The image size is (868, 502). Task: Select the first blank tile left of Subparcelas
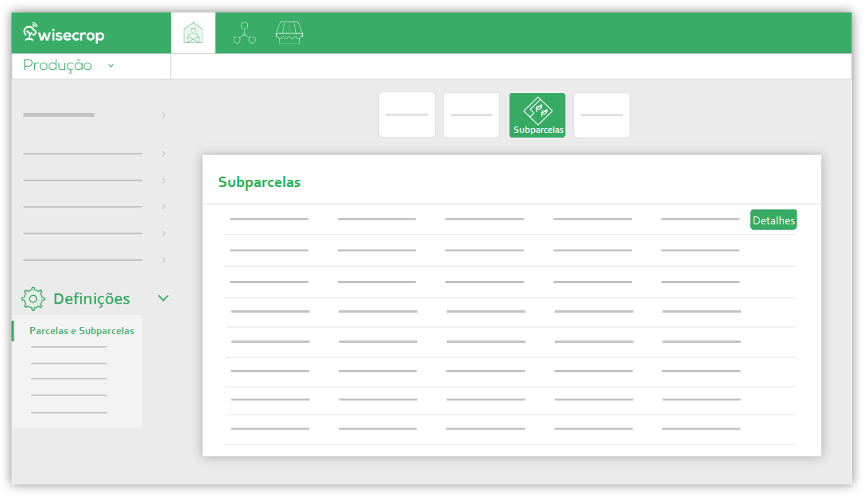(407, 115)
